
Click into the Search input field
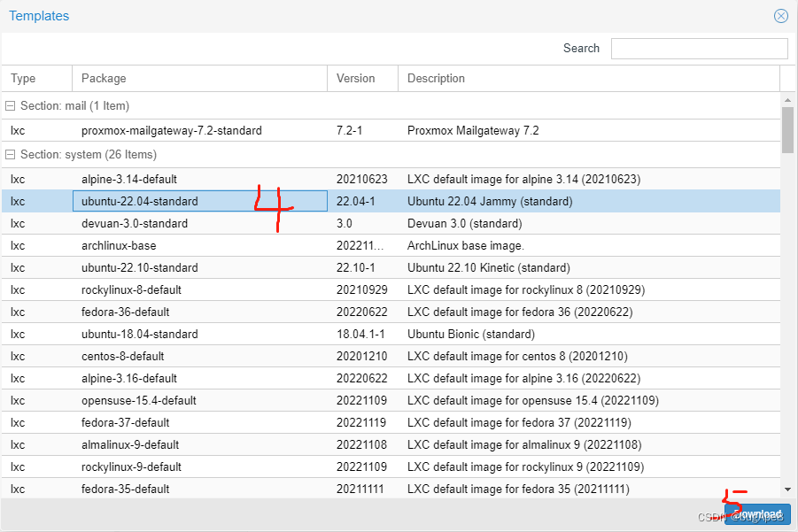(700, 49)
